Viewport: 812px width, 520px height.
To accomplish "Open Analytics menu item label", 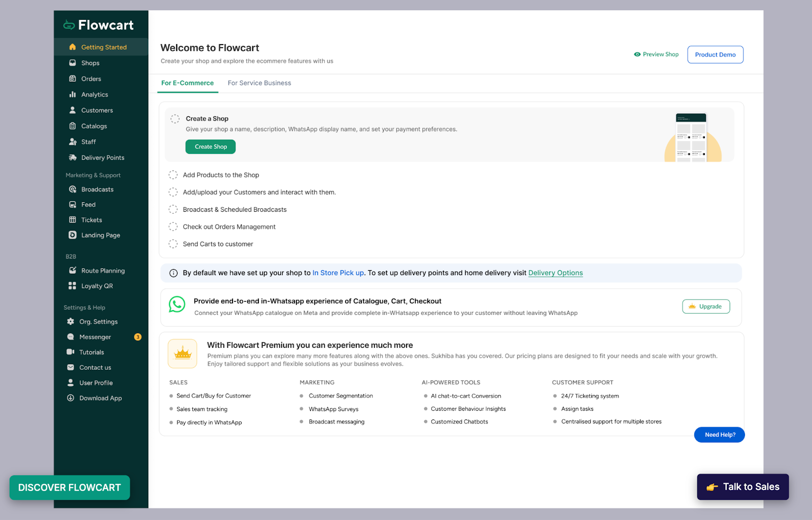I will 94,94.
